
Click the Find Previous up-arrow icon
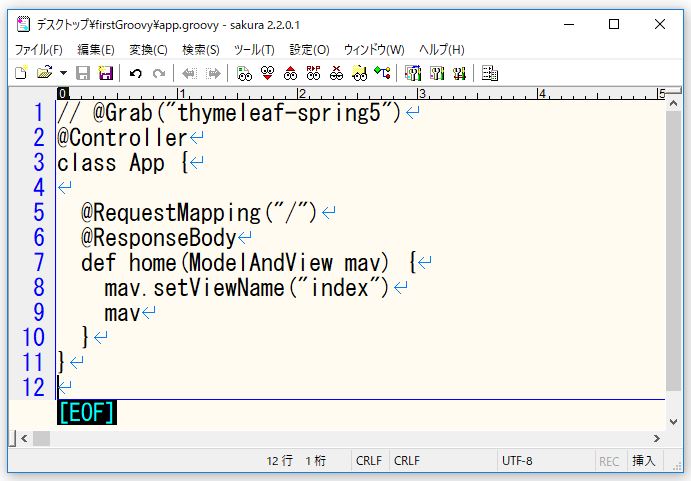coord(290,73)
